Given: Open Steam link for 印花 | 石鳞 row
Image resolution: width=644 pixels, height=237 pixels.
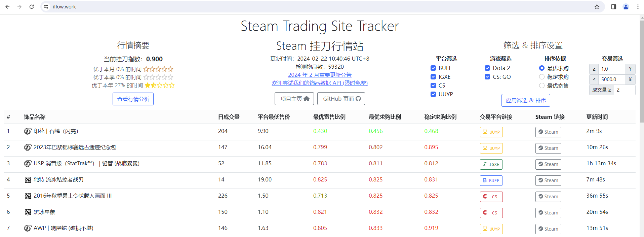Looking at the screenshot, I should [x=548, y=132].
